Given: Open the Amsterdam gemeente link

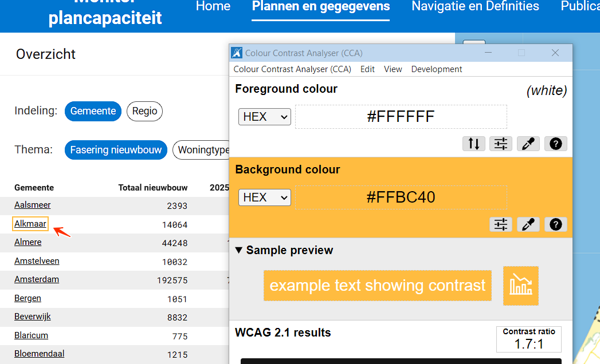Looking at the screenshot, I should pos(37,279).
